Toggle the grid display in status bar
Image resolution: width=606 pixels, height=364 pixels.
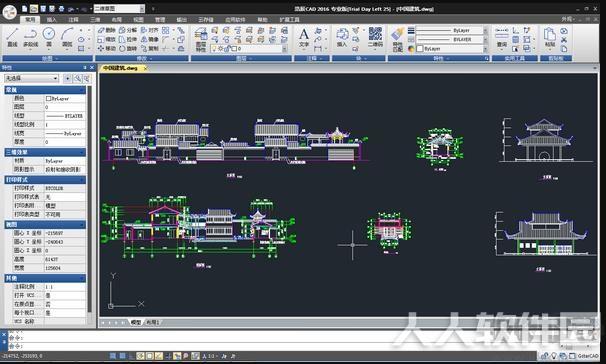tap(122, 356)
